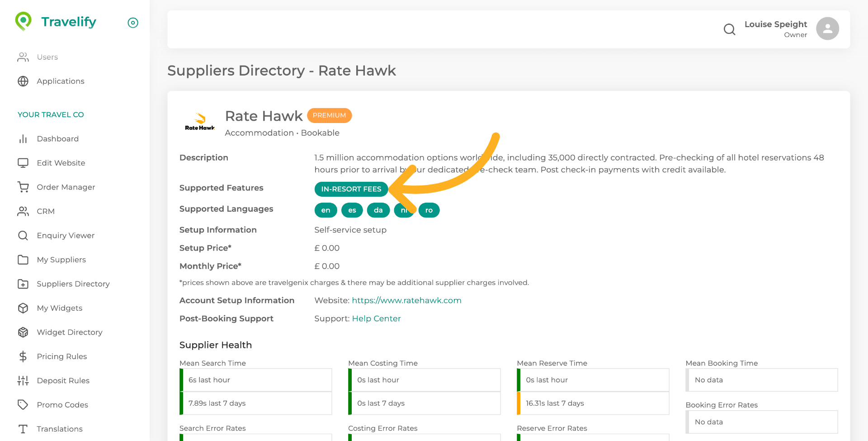Open the Help Center link
The width and height of the screenshot is (868, 441).
376,318
